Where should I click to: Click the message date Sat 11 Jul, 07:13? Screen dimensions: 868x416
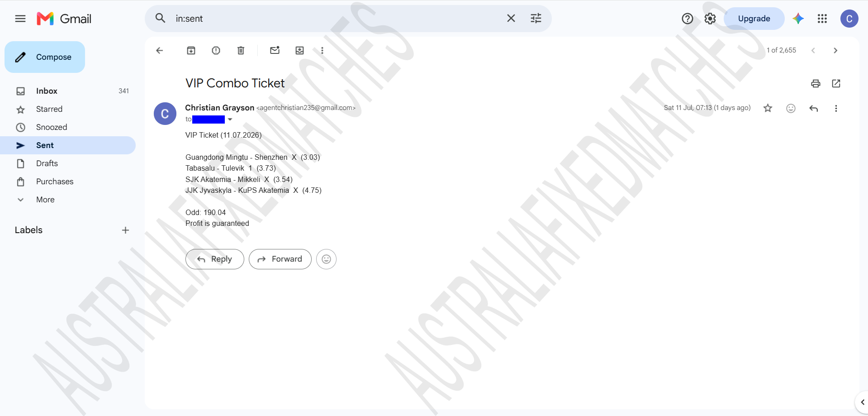(x=707, y=108)
